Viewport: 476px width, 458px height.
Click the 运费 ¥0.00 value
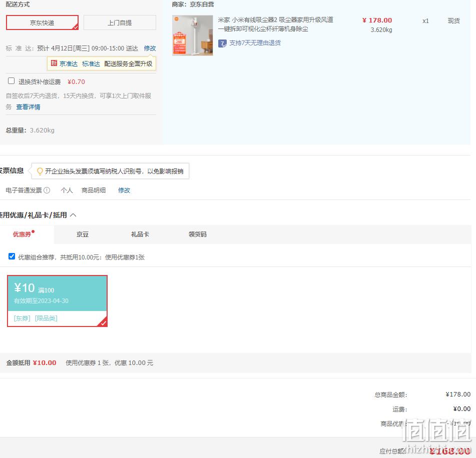click(x=461, y=409)
